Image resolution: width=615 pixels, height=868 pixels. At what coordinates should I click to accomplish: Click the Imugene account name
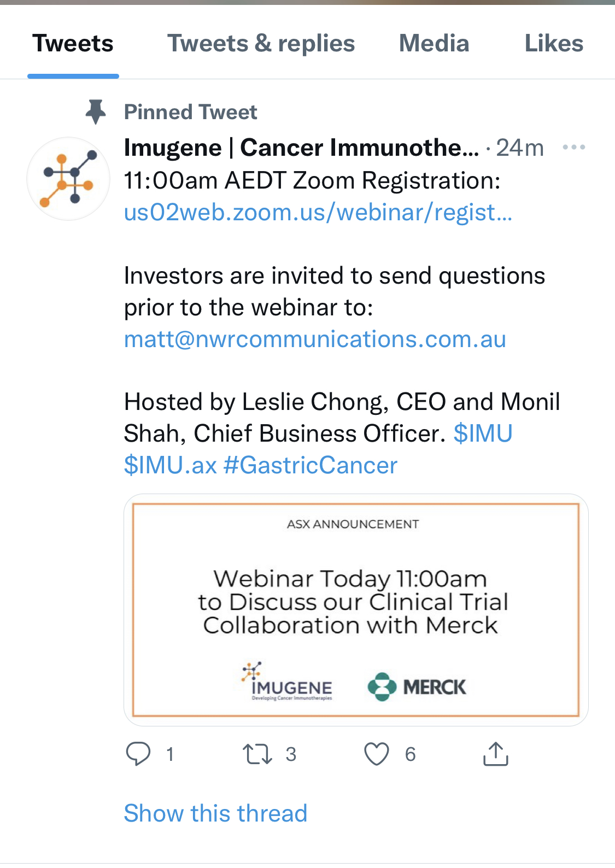[302, 148]
